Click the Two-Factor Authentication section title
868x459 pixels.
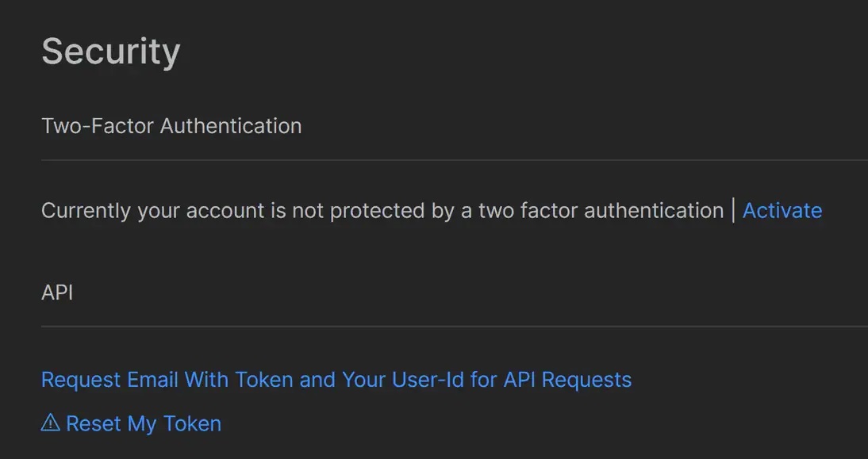[171, 126]
